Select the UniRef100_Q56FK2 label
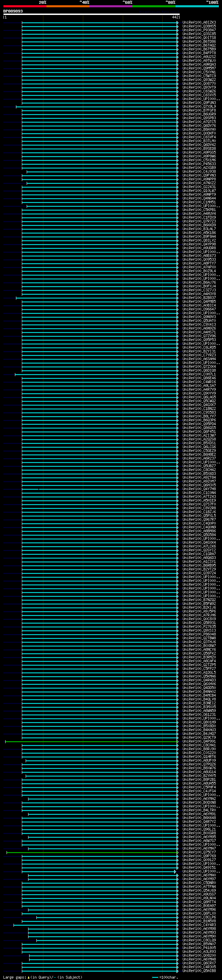 (199, 654)
